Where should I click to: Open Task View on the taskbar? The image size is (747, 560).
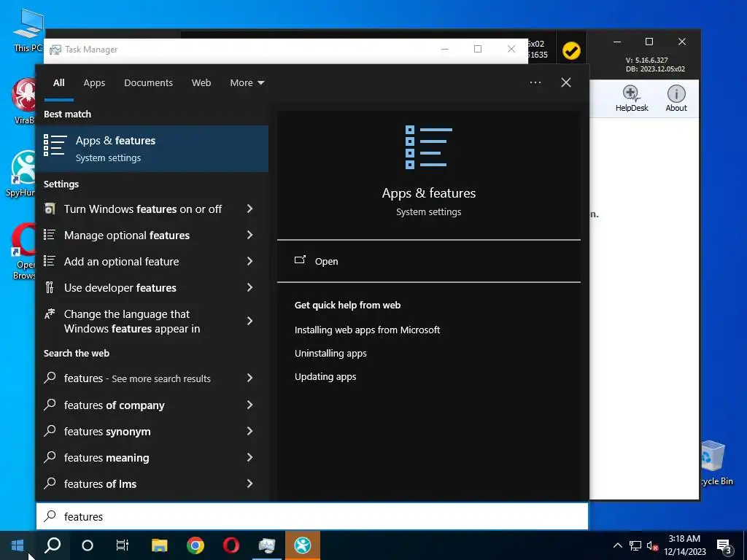(123, 545)
